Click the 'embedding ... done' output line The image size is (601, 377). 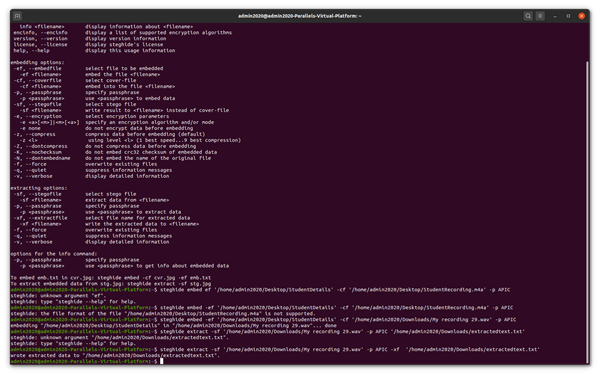(x=174, y=326)
